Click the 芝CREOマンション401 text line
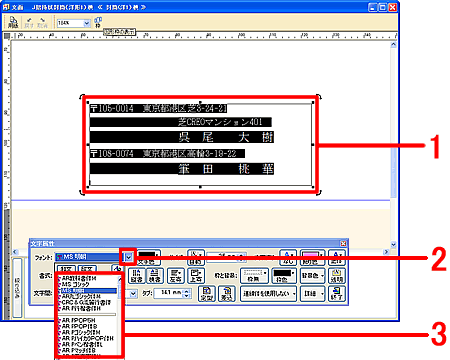This screenshot has width=450, height=360. tap(220, 122)
